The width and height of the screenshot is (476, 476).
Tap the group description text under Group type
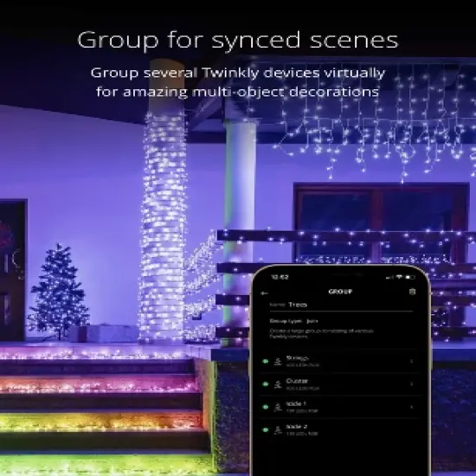click(321, 333)
